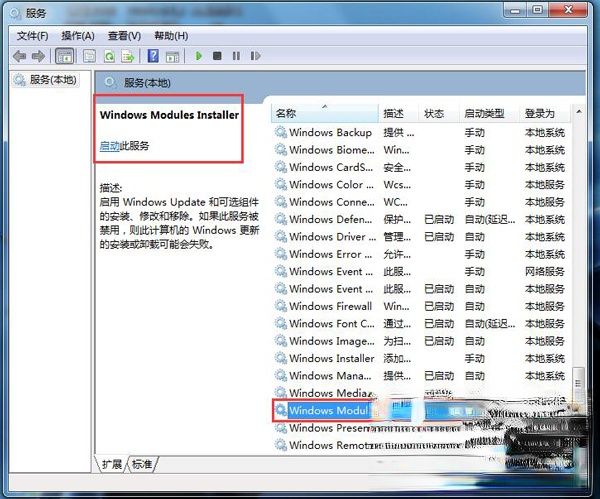Toggle the Show/Hide console tree icon
Screen dimensions: 600x499
tap(64, 56)
